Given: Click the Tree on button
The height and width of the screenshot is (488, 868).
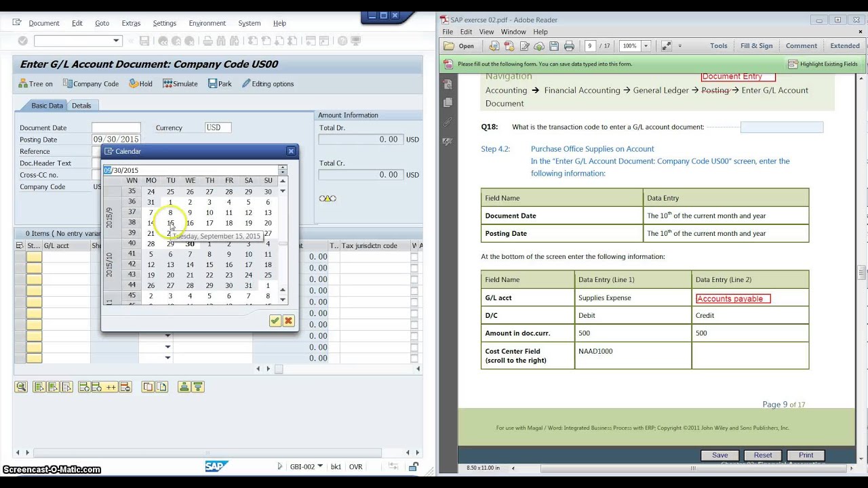Looking at the screenshot, I should coord(35,84).
